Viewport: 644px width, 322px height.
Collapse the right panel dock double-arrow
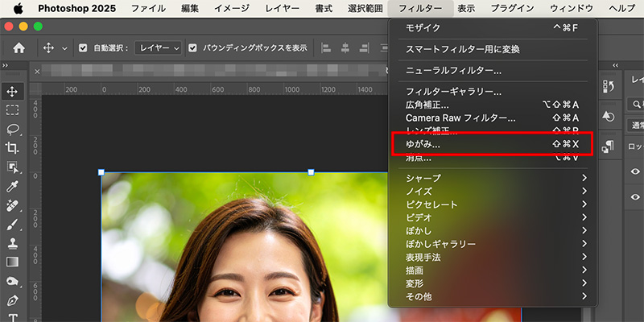point(615,66)
